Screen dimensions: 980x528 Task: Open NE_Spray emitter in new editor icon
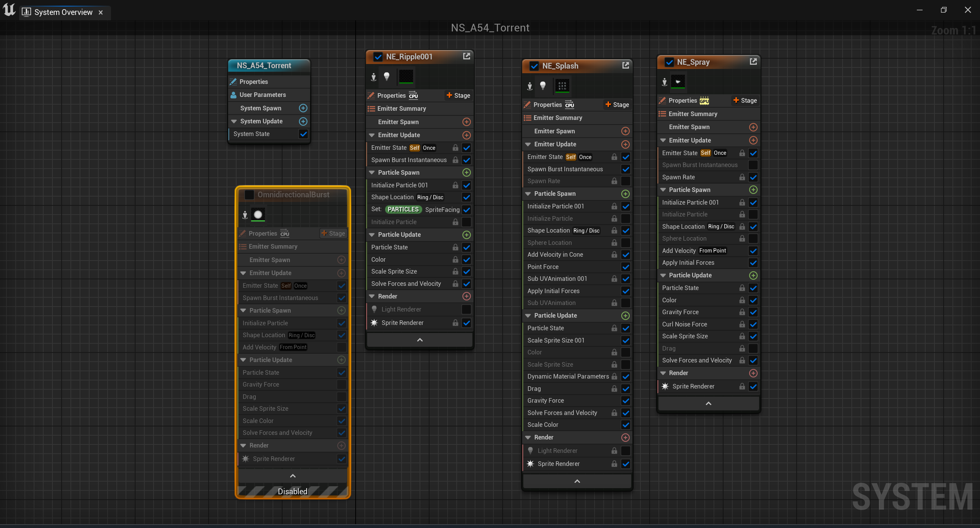tap(753, 62)
